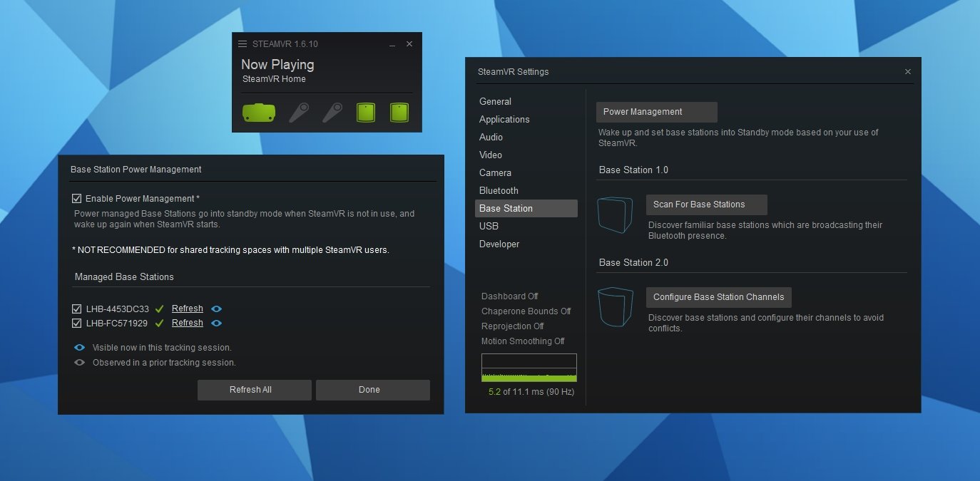Select the Base Station settings tab
Screen dimensions: 980x481
(526, 209)
